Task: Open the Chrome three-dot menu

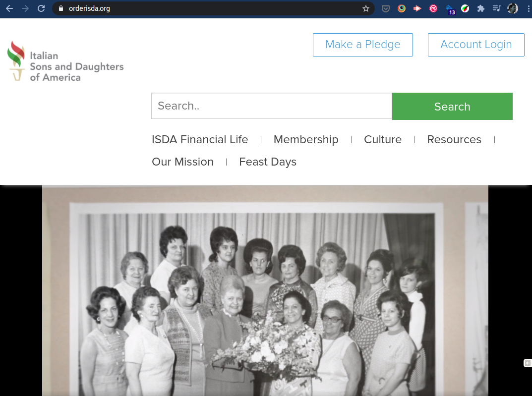Action: pyautogui.click(x=528, y=8)
